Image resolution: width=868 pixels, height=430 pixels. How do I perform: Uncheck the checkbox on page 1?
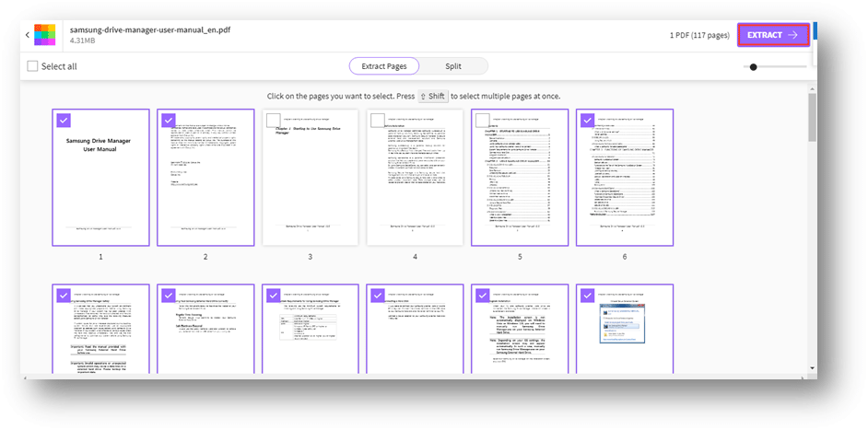coord(64,120)
